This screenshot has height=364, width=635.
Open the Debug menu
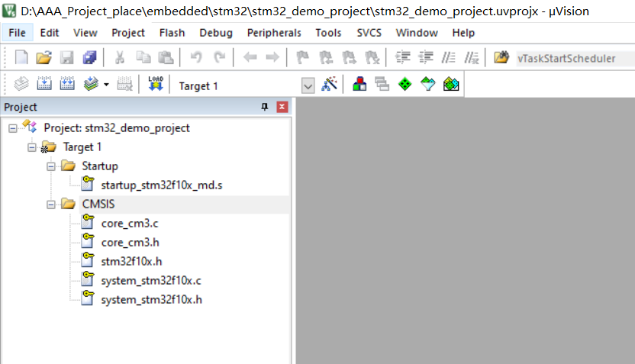point(216,33)
